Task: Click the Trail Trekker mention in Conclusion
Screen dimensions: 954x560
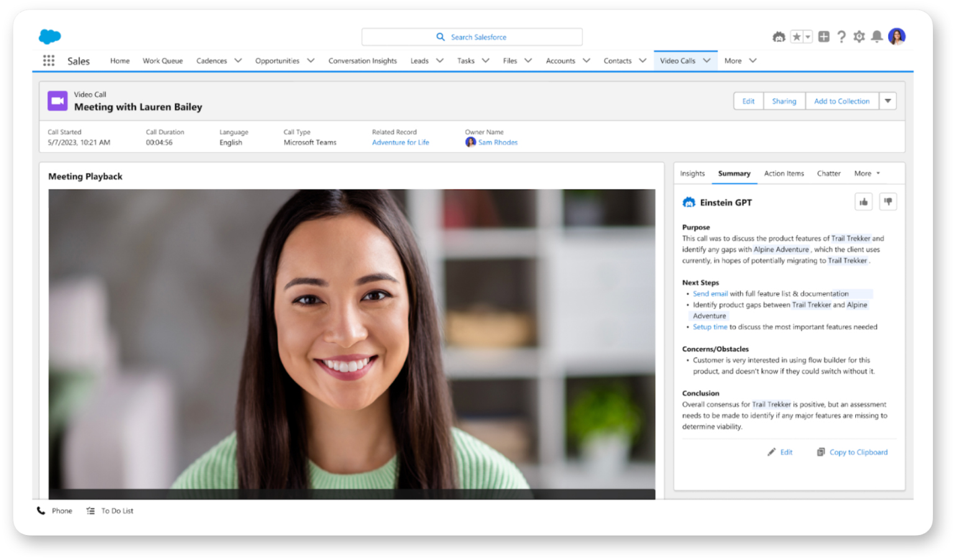Action: pyautogui.click(x=771, y=404)
